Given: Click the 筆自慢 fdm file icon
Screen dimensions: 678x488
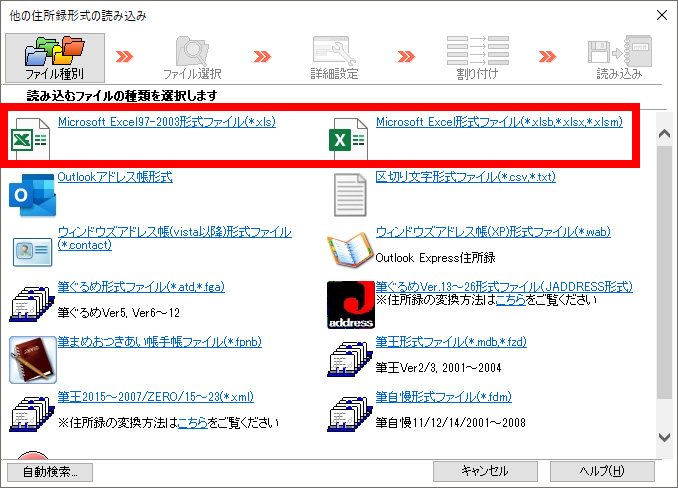Looking at the screenshot, I should (350, 414).
